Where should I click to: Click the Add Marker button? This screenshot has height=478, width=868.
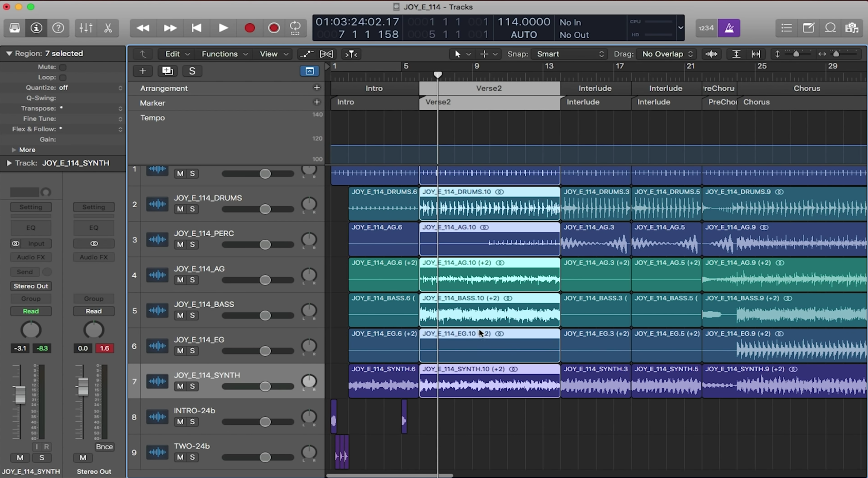[x=317, y=103]
